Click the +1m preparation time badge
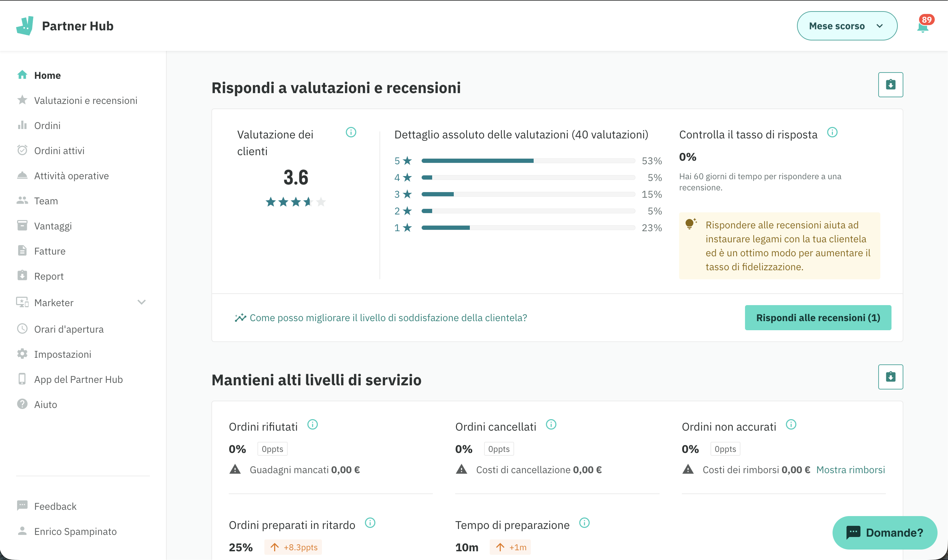The height and width of the screenshot is (560, 948). coord(510,547)
